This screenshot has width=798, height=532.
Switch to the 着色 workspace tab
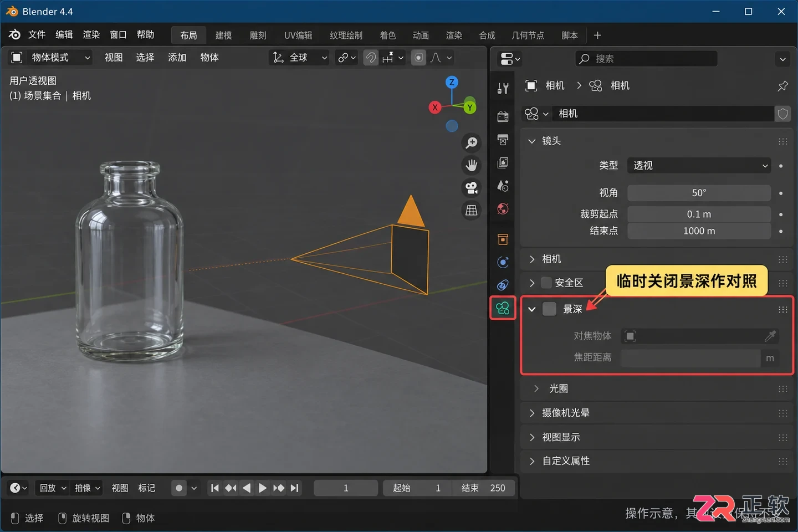tap(388, 35)
